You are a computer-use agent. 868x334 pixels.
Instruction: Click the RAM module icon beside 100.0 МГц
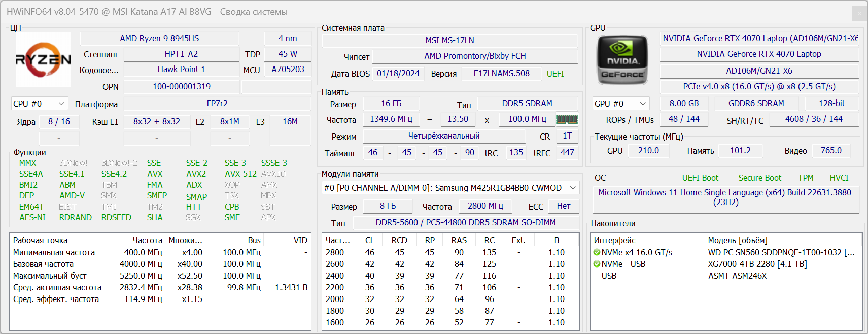point(567,119)
